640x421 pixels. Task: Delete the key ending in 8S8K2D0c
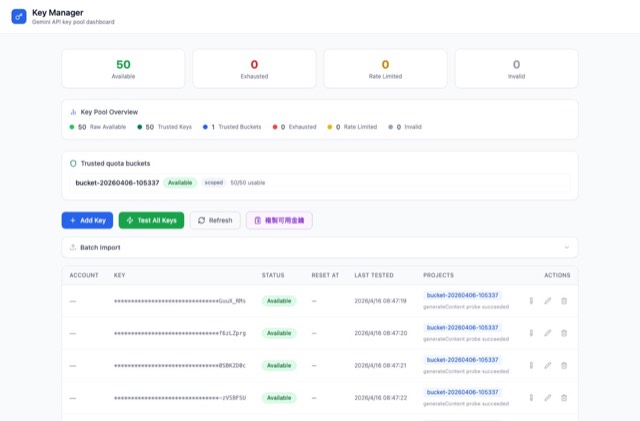click(564, 365)
